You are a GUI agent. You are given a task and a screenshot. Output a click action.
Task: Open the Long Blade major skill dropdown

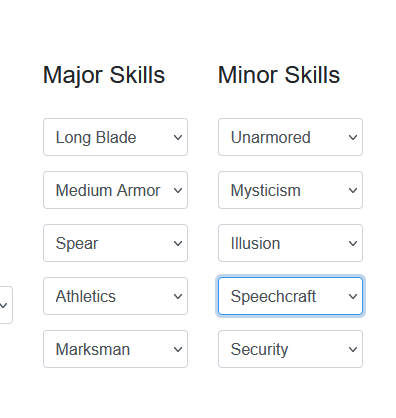tap(115, 137)
